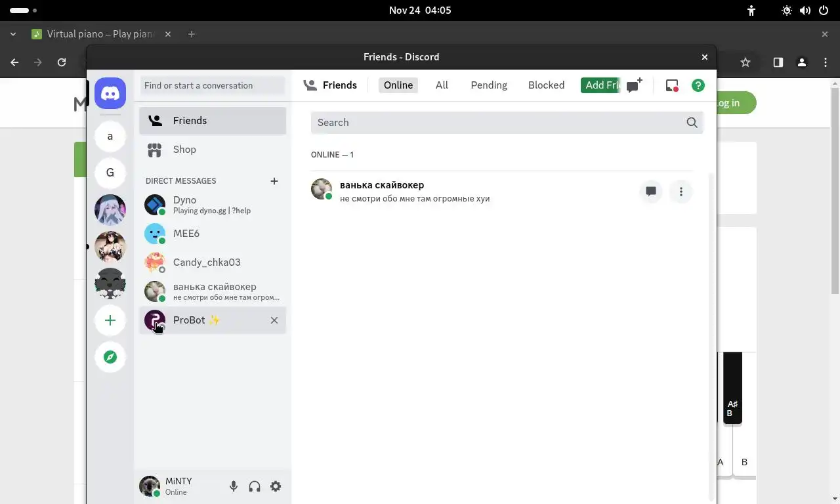840x504 pixels.
Task: Select the Virtual piano browser tab
Action: pyautogui.click(x=102, y=34)
